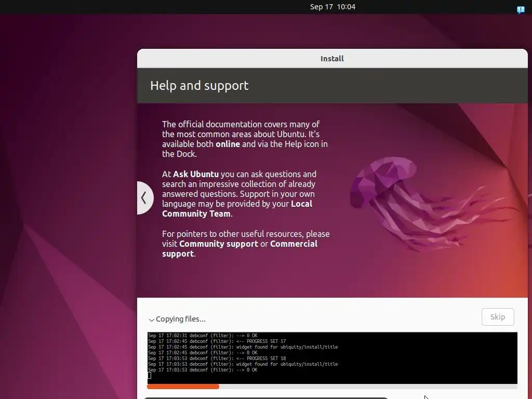The width and height of the screenshot is (532, 399).
Task: Click the Install window title bar
Action: pos(332,58)
